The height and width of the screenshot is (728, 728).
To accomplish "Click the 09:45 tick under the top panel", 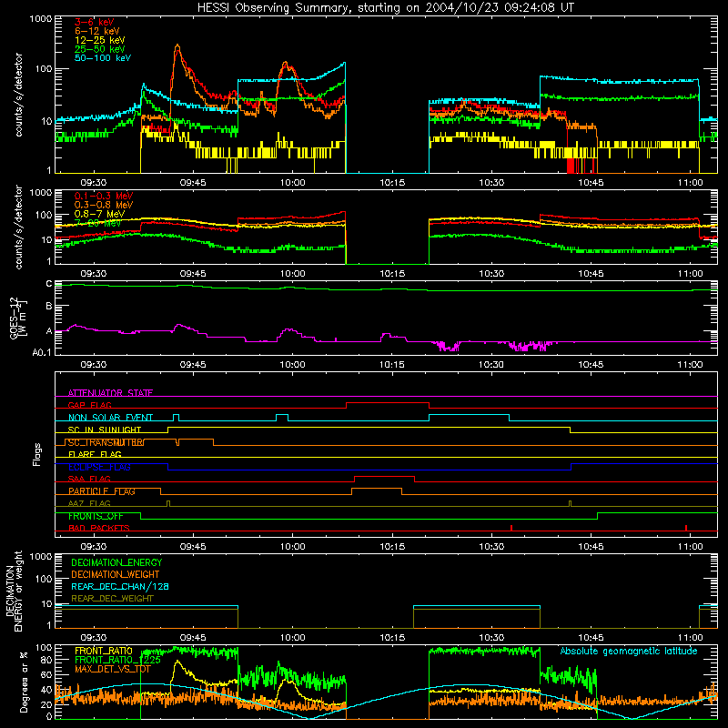I will click(193, 183).
